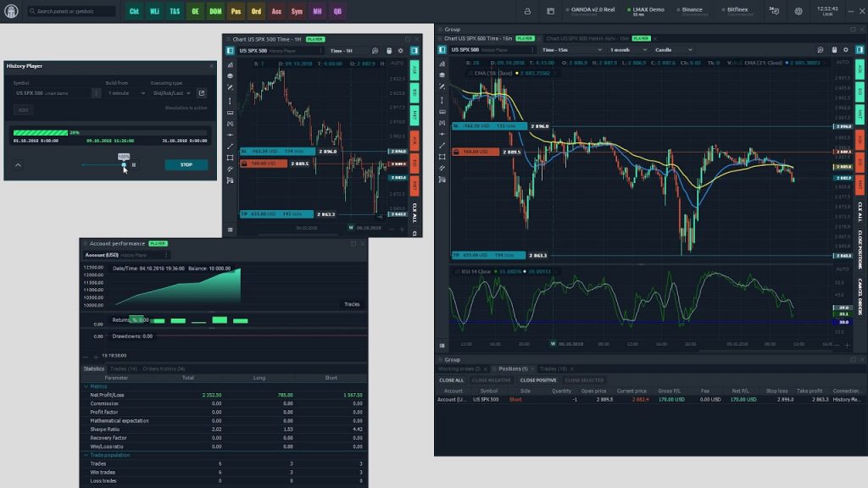Open the DOM panel from top bar
The width and height of the screenshot is (868, 488).
[215, 12]
